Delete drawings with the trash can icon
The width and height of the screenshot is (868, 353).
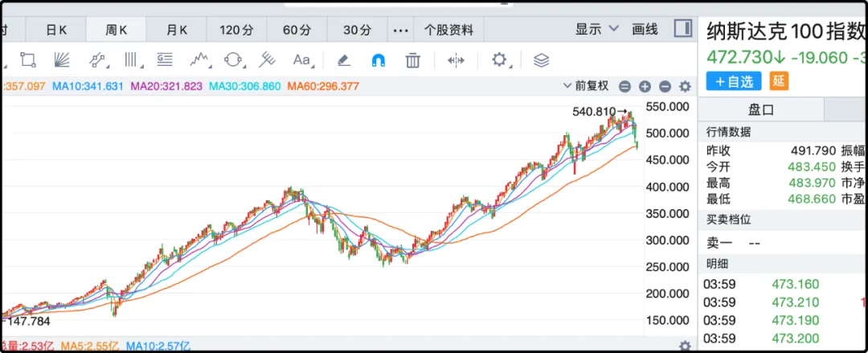coord(413,60)
